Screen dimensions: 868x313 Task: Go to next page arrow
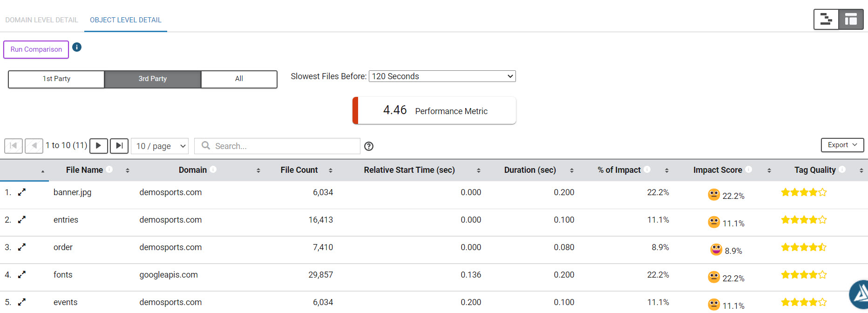point(99,146)
